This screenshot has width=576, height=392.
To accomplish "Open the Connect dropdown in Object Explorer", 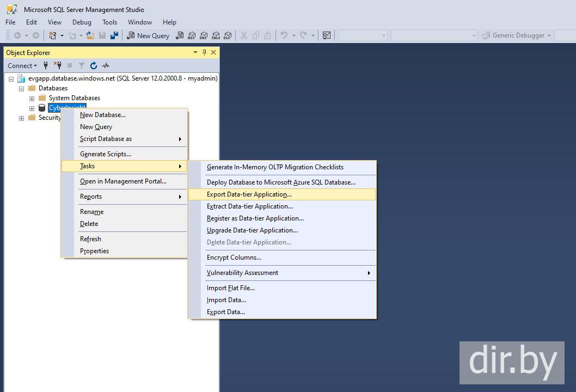I will pos(22,66).
